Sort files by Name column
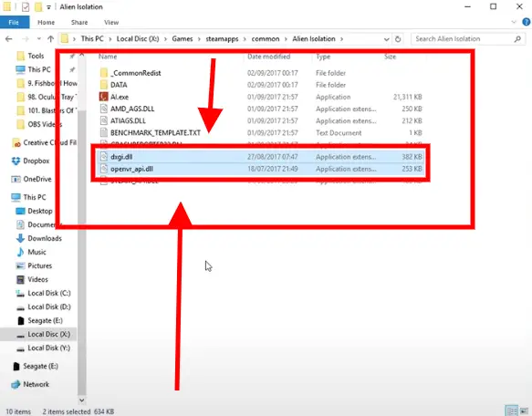The width and height of the screenshot is (532, 416). [108, 57]
